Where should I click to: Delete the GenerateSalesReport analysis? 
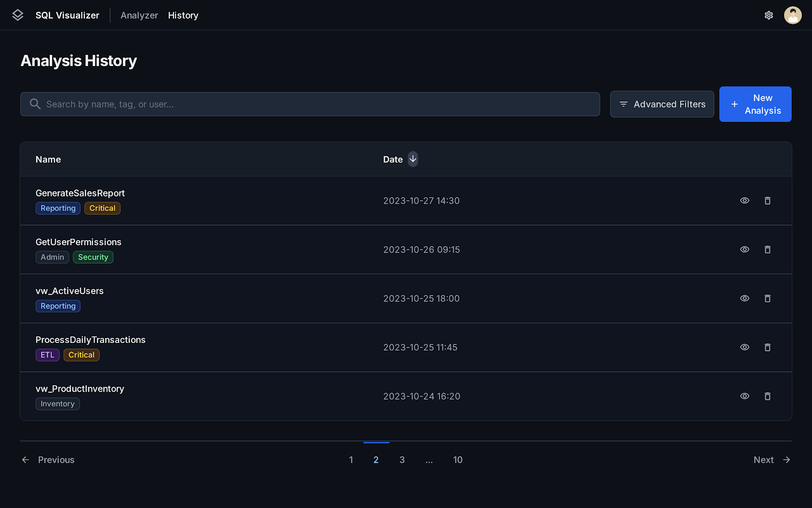(767, 201)
